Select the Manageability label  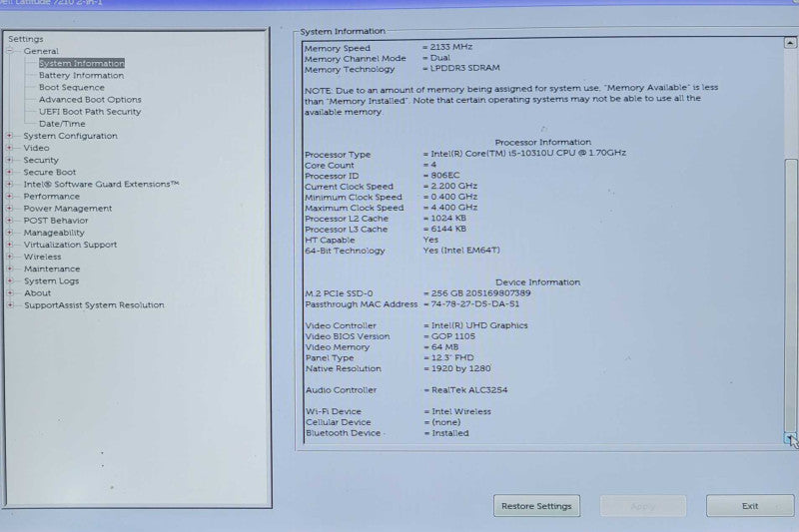tap(54, 233)
